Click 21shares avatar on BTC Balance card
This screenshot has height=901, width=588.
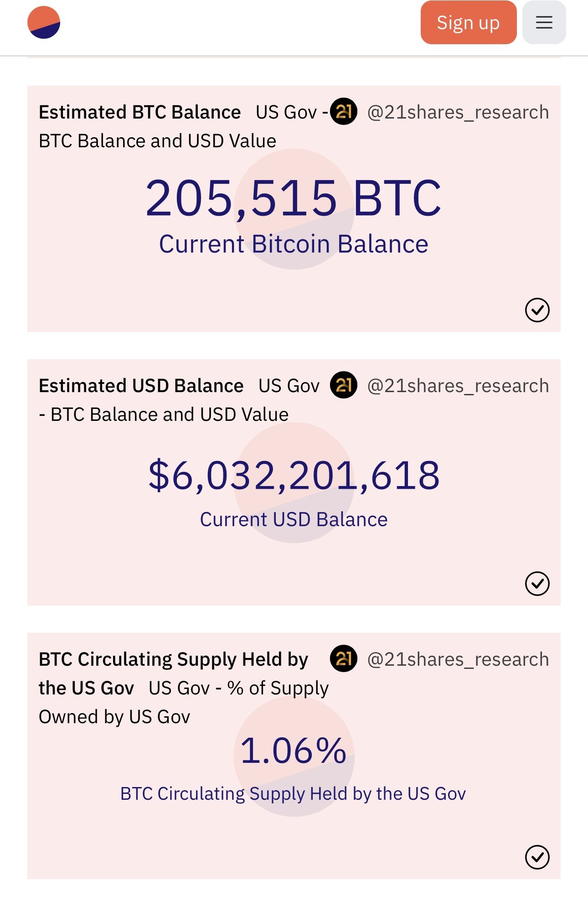pos(343,112)
